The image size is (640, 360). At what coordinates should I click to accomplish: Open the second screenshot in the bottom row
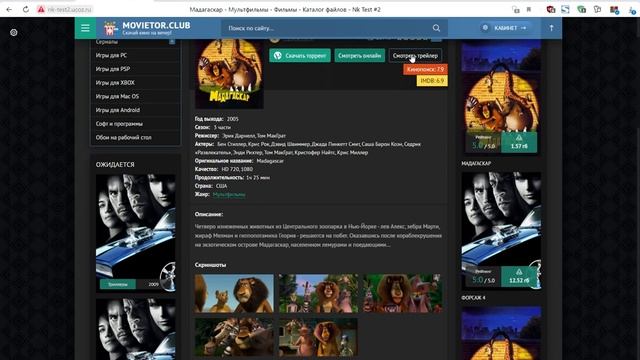click(318, 337)
